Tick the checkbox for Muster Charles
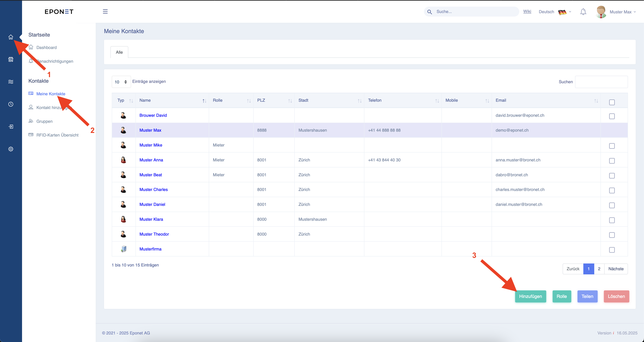The width and height of the screenshot is (644, 342). point(612,191)
